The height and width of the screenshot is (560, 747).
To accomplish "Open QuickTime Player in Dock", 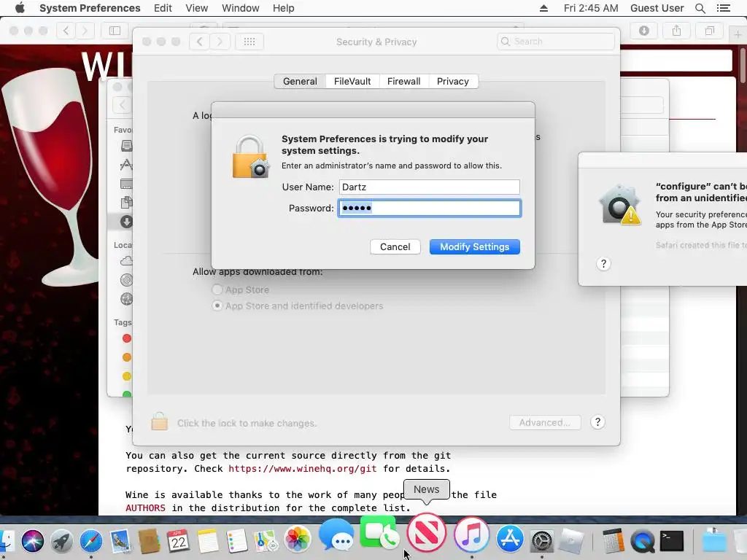I will click(642, 541).
